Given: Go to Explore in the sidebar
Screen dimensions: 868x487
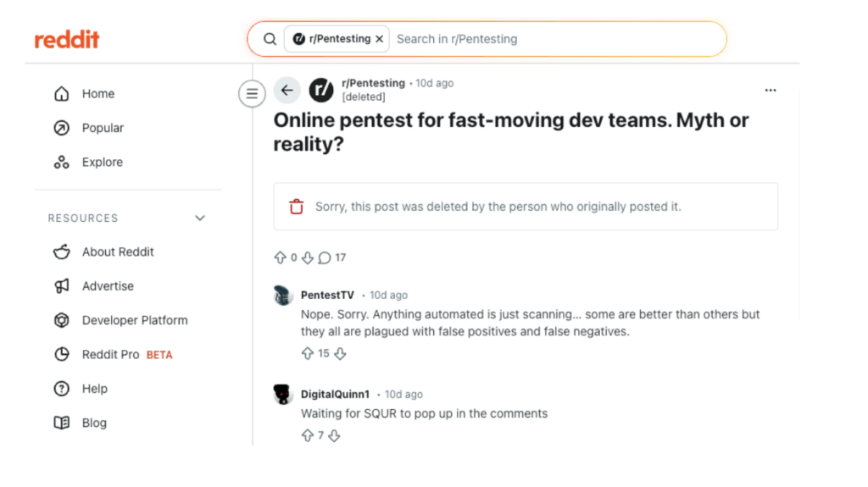Looking at the screenshot, I should (x=102, y=162).
